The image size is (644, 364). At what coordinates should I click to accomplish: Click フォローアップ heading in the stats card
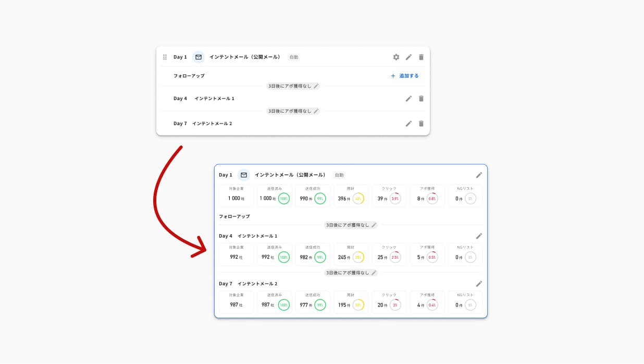pos(234,216)
